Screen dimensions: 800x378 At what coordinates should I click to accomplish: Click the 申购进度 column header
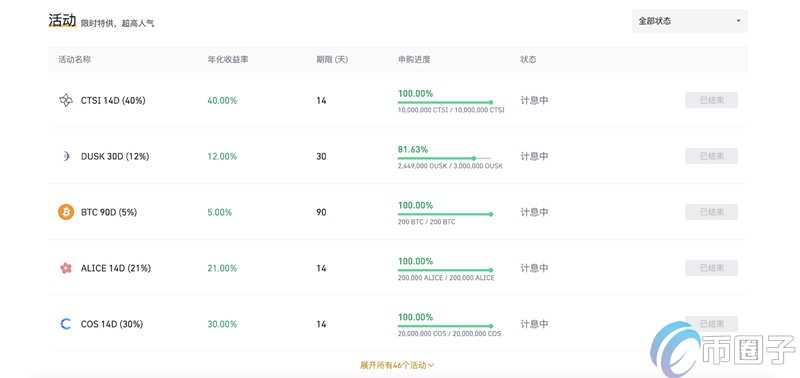coord(414,60)
